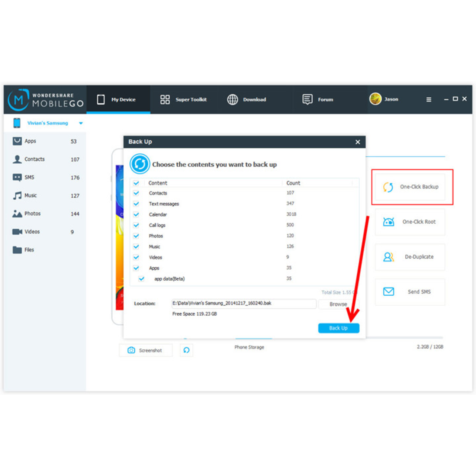Select the Music sidebar icon
Viewport: 476px width, 476px height.
pyautogui.click(x=17, y=195)
